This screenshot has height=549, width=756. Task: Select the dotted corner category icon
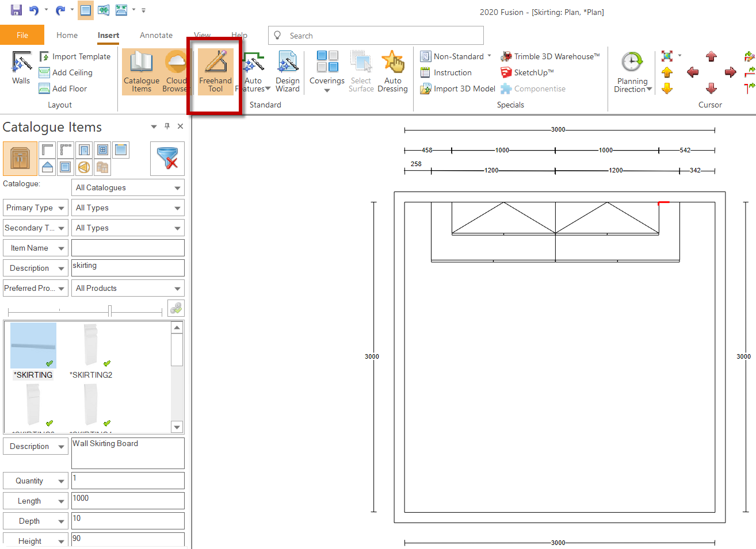[x=66, y=150]
